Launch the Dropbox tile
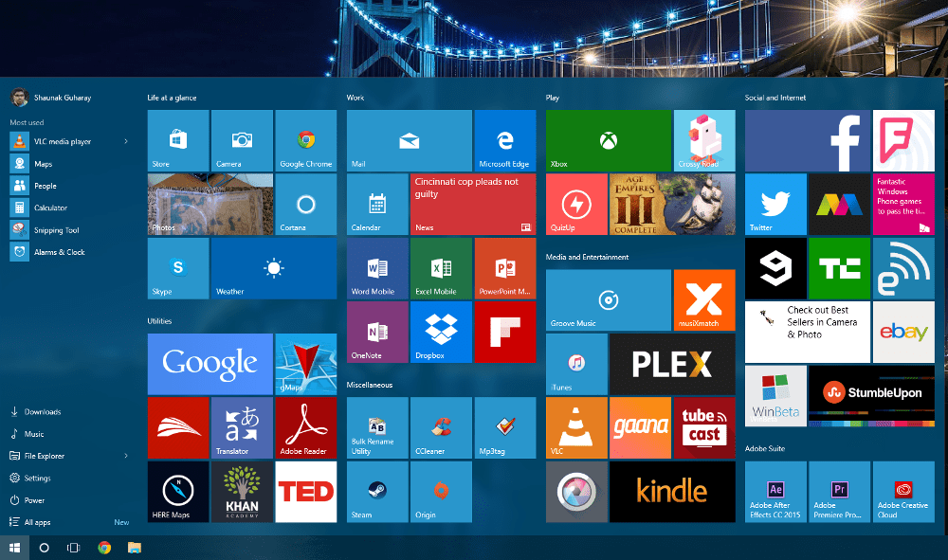This screenshot has width=948, height=560. tap(441, 333)
